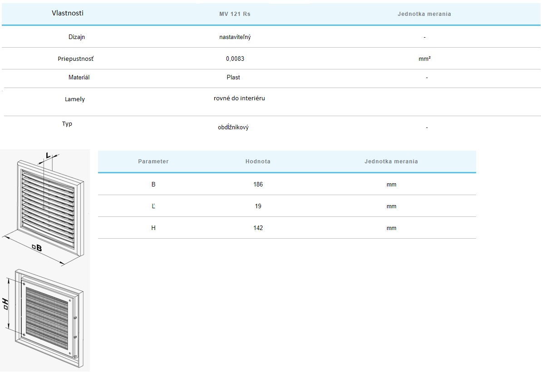
Task: Select the obdĺžnikový type value
Action: click(233, 127)
